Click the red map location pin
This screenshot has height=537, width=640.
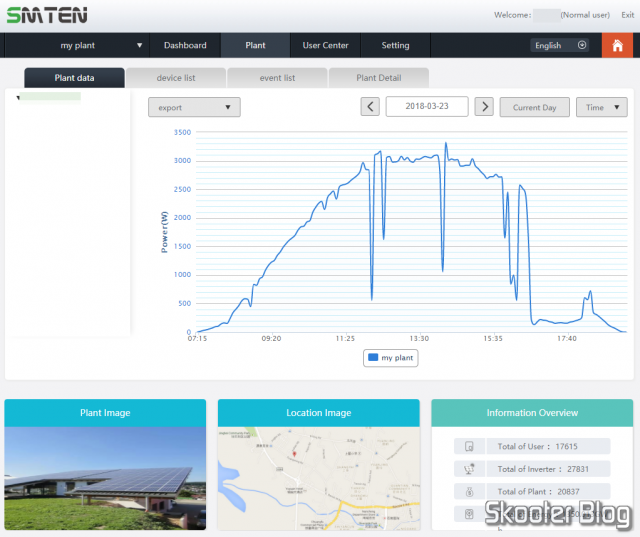(294, 454)
